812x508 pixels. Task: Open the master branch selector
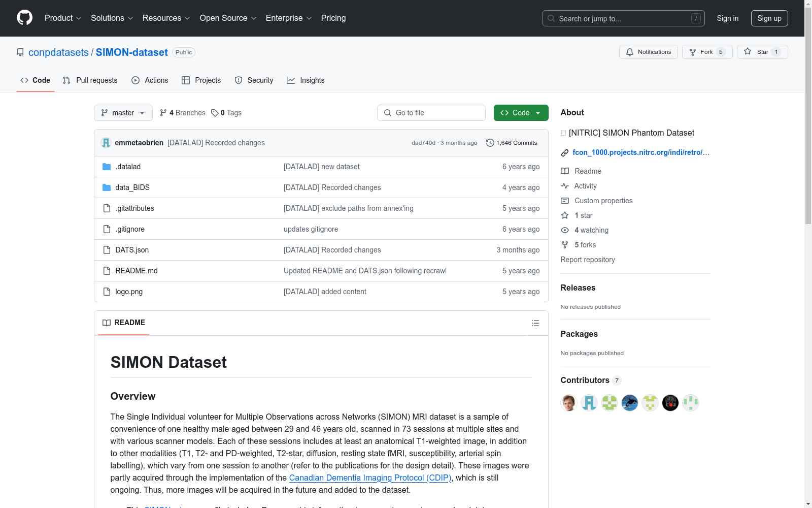coord(123,113)
